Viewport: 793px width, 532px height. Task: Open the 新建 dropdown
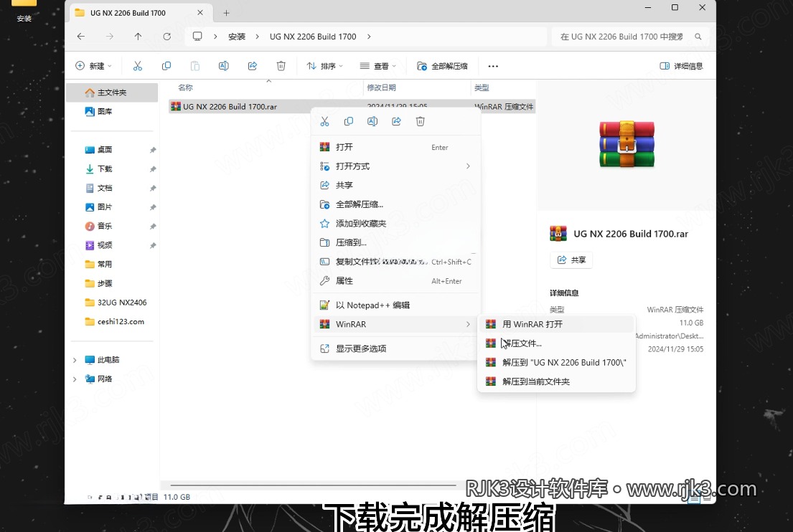(x=93, y=66)
